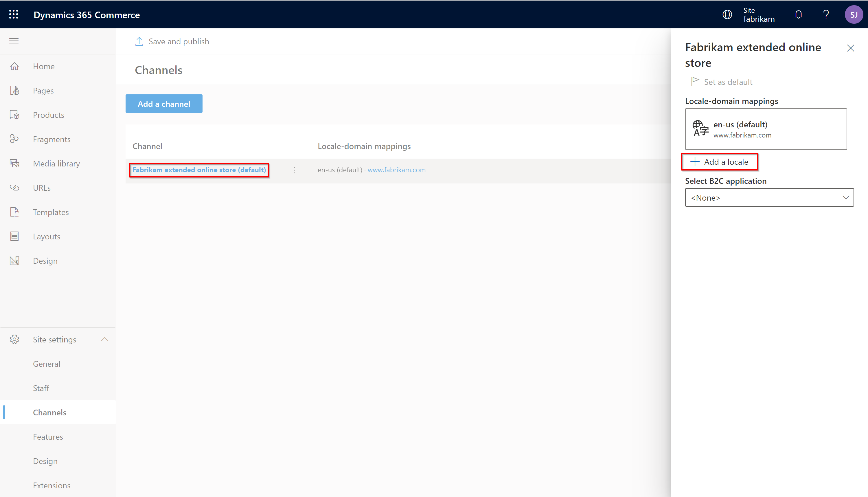868x497 pixels.
Task: Open the Design section
Action: tap(45, 261)
